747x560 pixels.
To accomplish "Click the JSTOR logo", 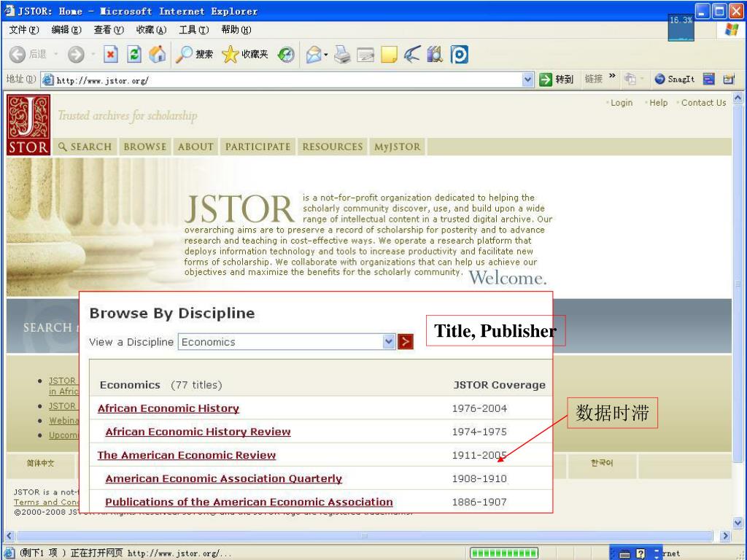I will pos(28,125).
